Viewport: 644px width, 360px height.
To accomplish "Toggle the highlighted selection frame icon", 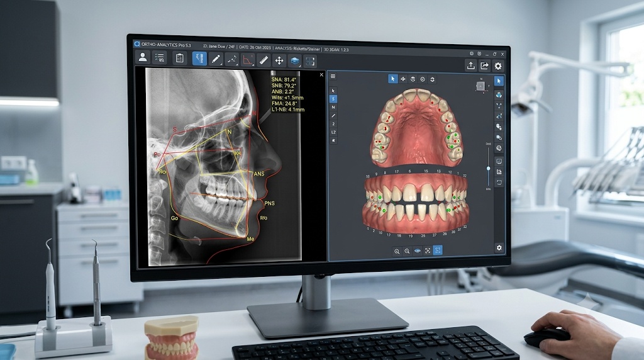I will (x=438, y=250).
